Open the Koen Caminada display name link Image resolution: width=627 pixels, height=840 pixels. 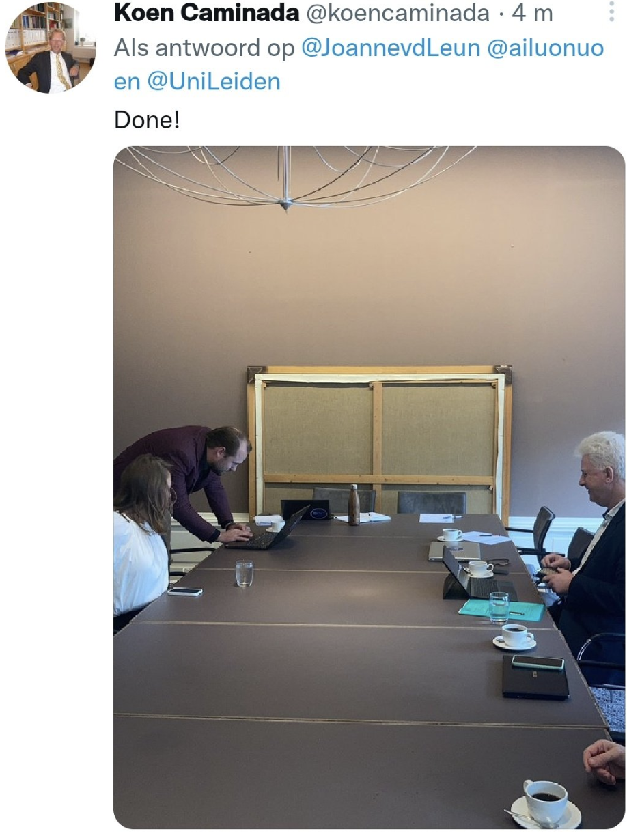point(207,12)
